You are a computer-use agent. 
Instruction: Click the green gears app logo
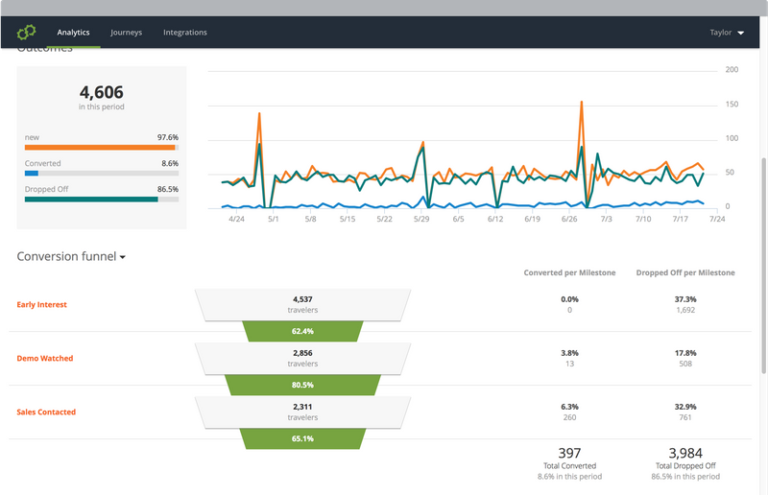[x=26, y=32]
